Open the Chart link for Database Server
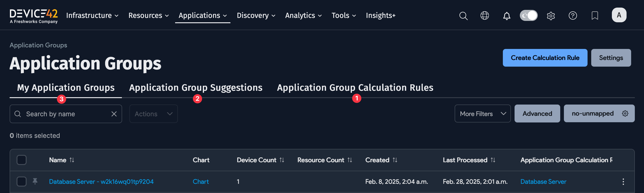Image resolution: width=644 pixels, height=193 pixels. point(201,182)
